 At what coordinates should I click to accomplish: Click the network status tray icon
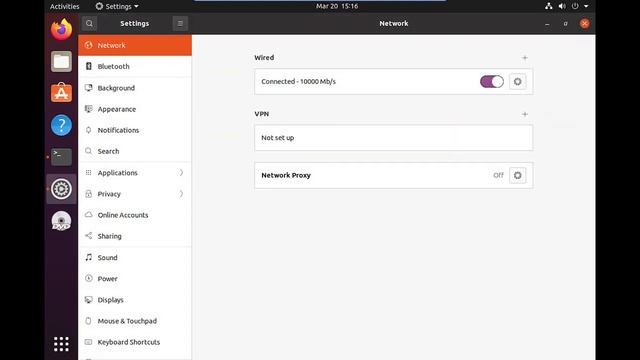[x=549, y=6]
